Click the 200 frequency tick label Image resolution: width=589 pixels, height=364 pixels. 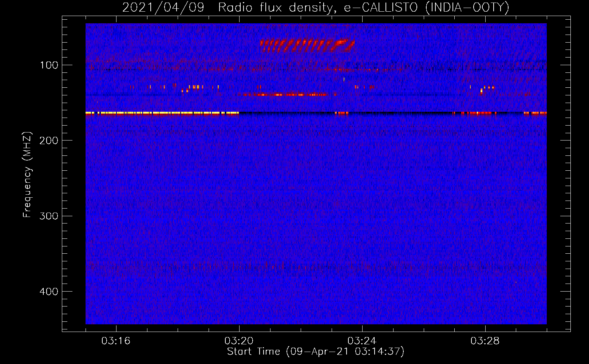tap(49, 141)
